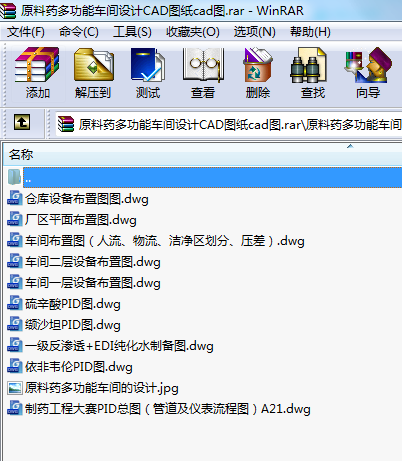Select 缬沙坦PID图.dwg file
The image size is (402, 461).
coord(72,325)
